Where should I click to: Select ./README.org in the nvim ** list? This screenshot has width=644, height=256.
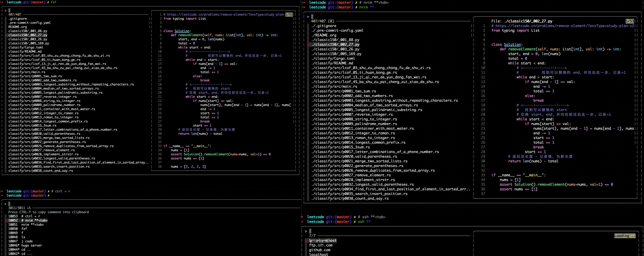tap(324, 35)
